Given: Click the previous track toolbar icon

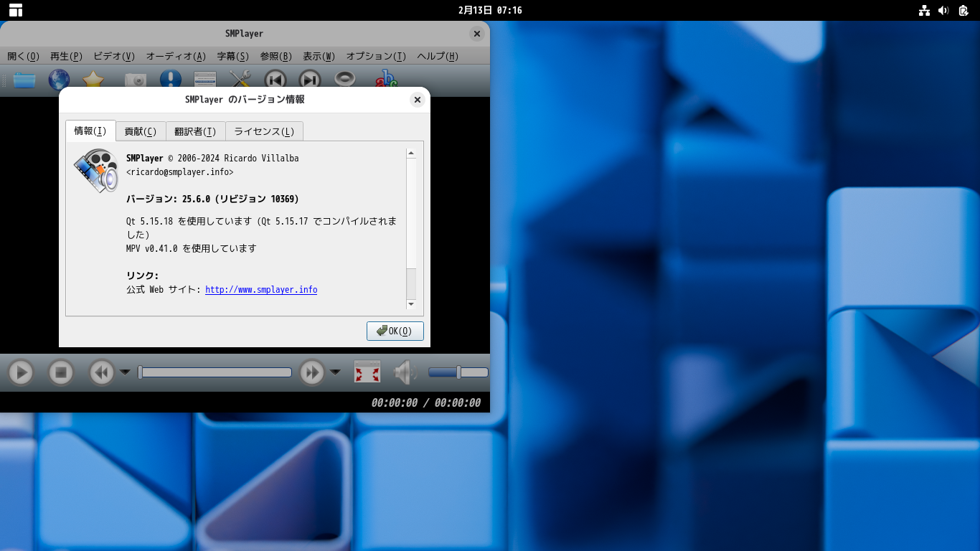Looking at the screenshot, I should pos(275,80).
